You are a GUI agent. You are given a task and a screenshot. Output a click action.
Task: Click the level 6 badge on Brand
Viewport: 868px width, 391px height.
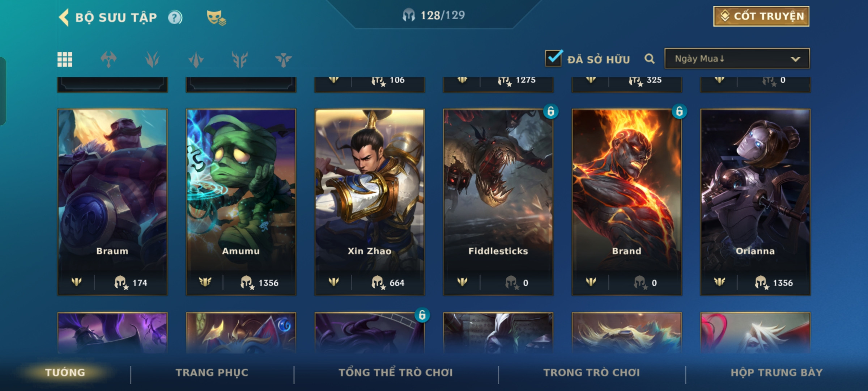(679, 112)
